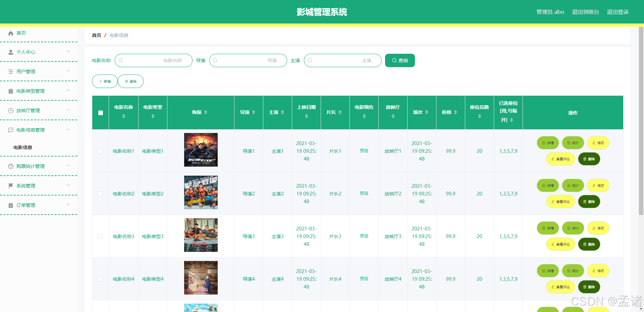Viewport: 644px width, 312px height.
Task: Sort by 场次 column arrows
Action: click(x=427, y=112)
